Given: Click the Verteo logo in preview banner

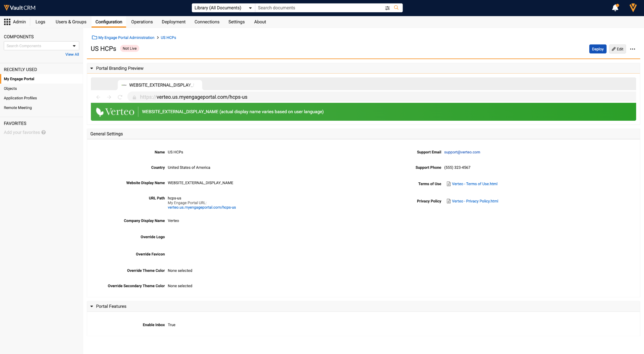Looking at the screenshot, I should (115, 112).
